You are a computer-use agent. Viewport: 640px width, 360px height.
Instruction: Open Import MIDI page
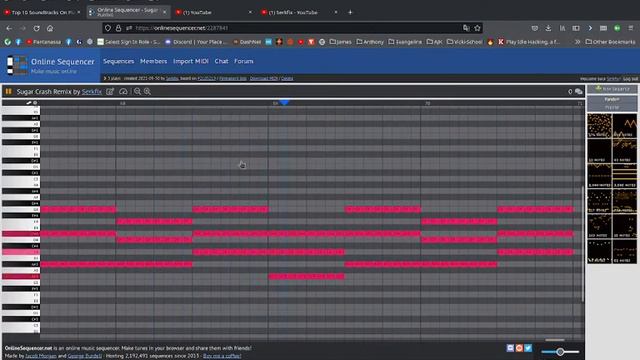pos(191,61)
